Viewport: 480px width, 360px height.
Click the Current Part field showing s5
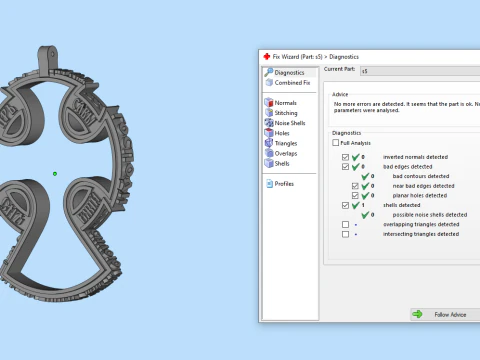420,71
